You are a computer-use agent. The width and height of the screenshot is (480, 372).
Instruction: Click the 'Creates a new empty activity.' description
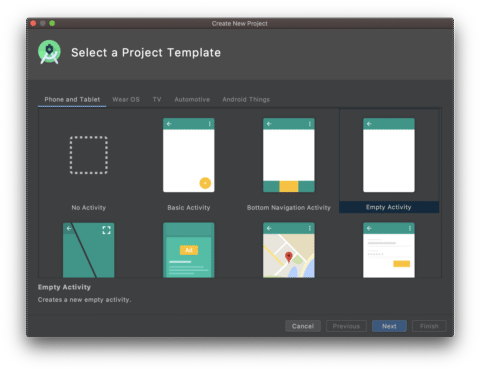pyautogui.click(x=84, y=300)
